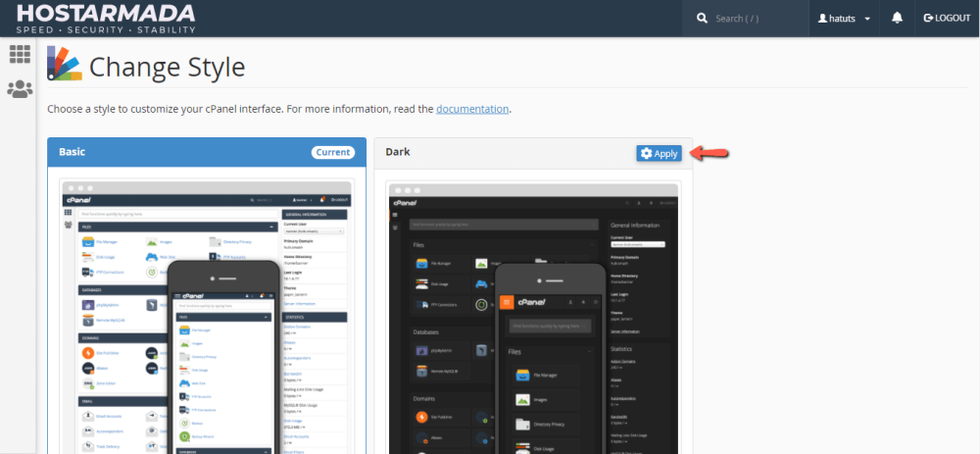The image size is (980, 454).
Task: Select the Dark style preview thumbnail
Action: (533, 318)
